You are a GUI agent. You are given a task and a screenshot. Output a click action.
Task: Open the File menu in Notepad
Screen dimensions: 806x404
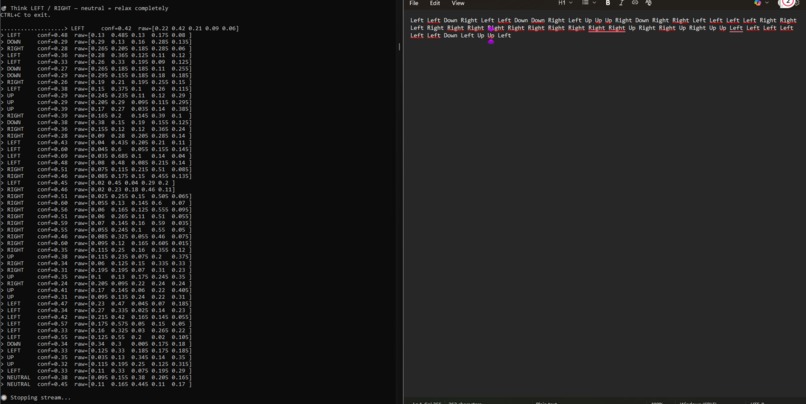pyautogui.click(x=414, y=3)
